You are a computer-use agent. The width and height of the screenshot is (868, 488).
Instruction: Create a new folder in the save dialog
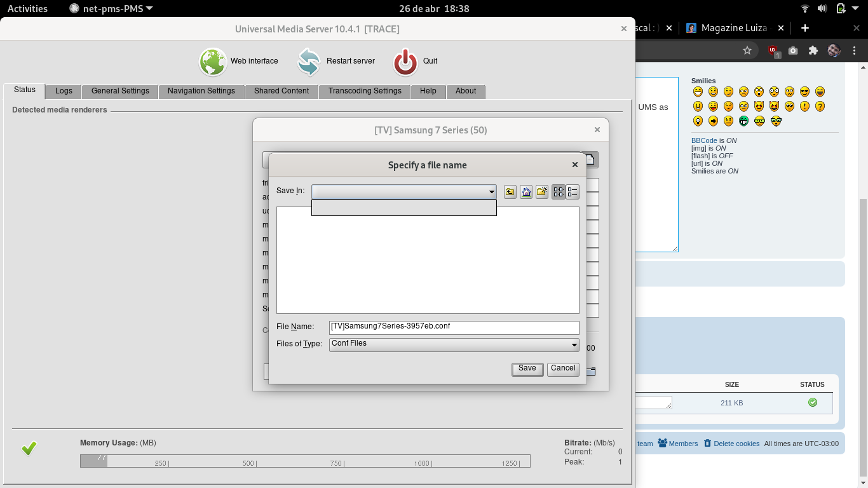click(x=542, y=192)
